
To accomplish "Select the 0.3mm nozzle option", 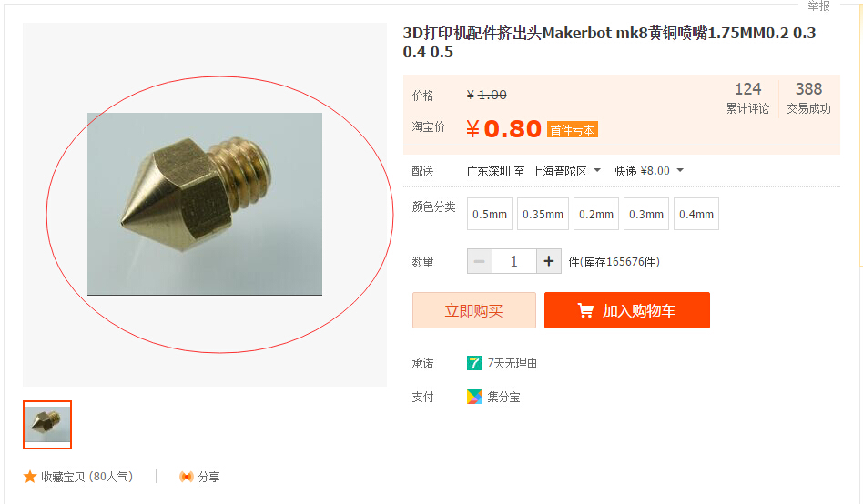I will point(646,214).
